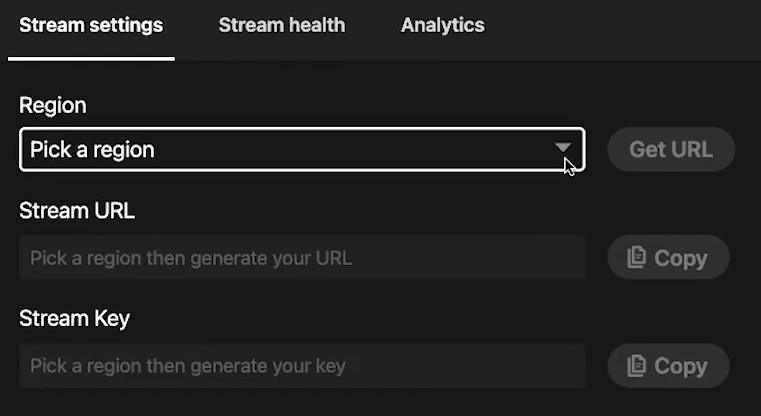Click the region dropdown arrow
The height and width of the screenshot is (416, 761).
pos(564,149)
